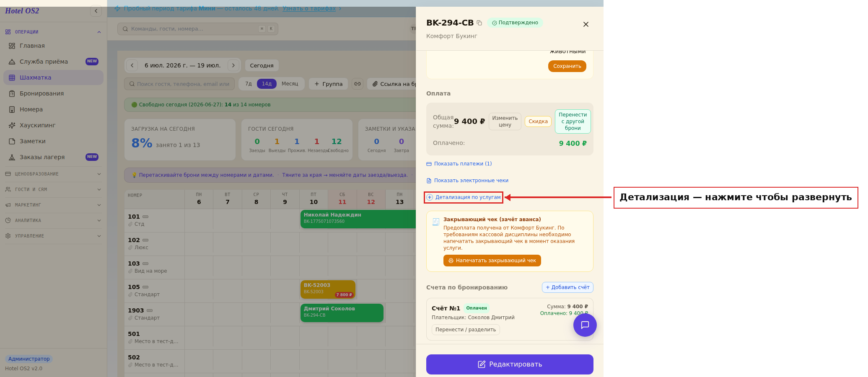Expand the Ценообразование sidebar section
868x377 pixels.
point(53,174)
